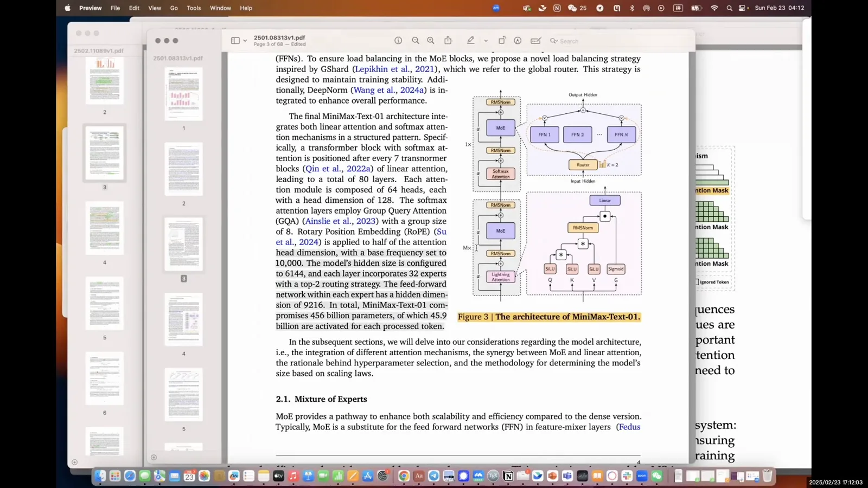Click the '2.1. Mixture of Experts' heading

pos(321,399)
